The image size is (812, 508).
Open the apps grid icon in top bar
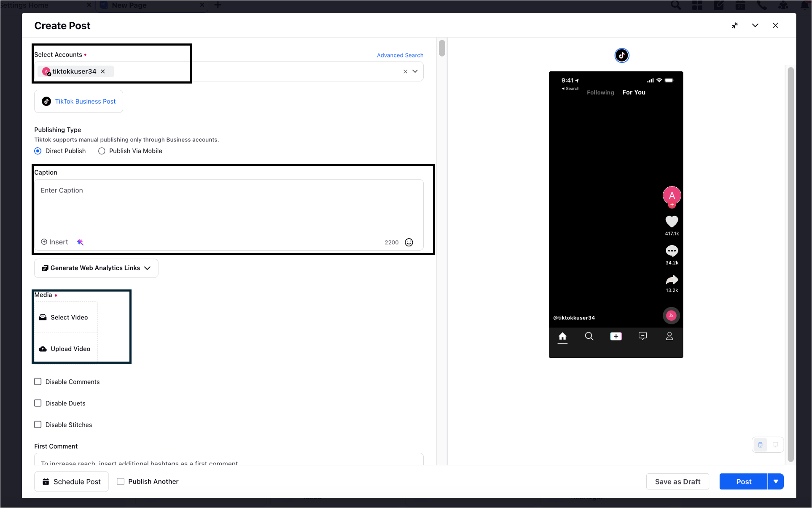pos(697,5)
